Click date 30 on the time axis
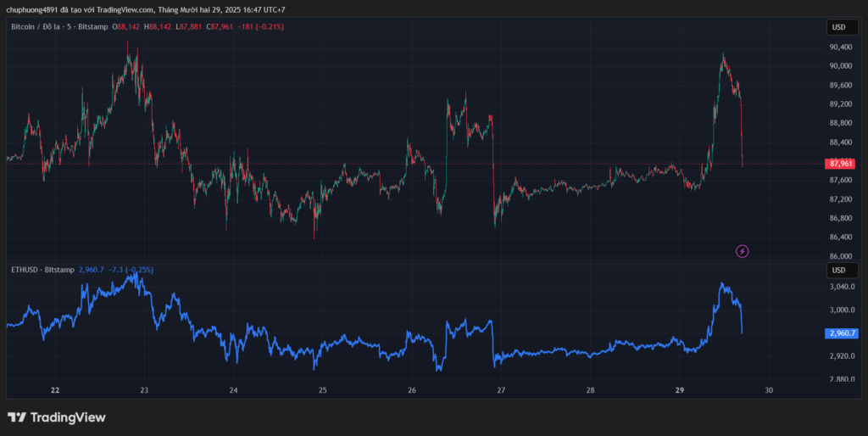Viewport: 868px width, 436px height. 769,391
